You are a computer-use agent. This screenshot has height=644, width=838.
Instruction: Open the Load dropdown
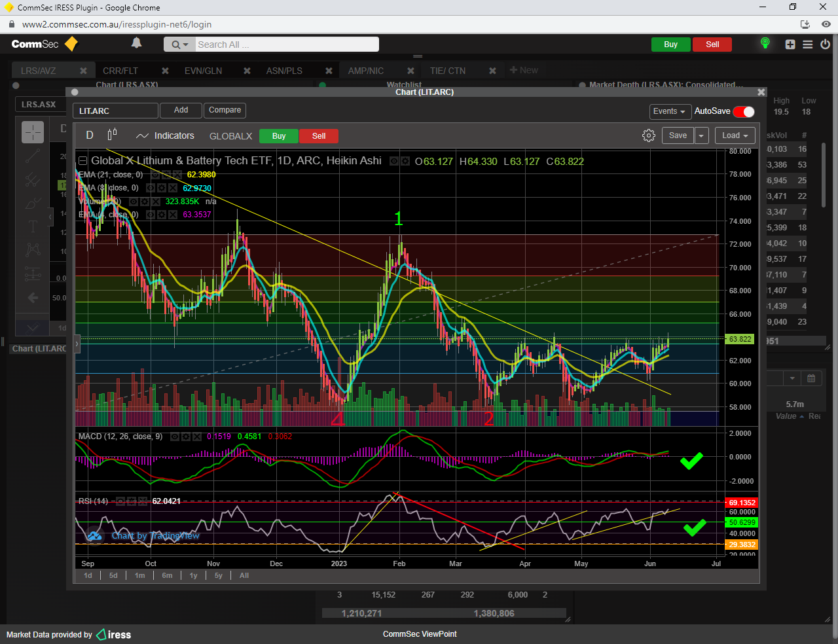click(x=735, y=135)
